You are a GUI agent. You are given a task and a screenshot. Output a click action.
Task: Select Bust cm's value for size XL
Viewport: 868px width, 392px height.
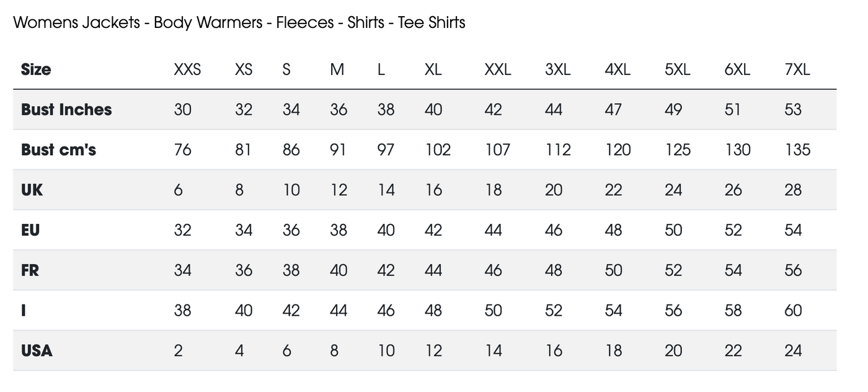[x=437, y=150]
